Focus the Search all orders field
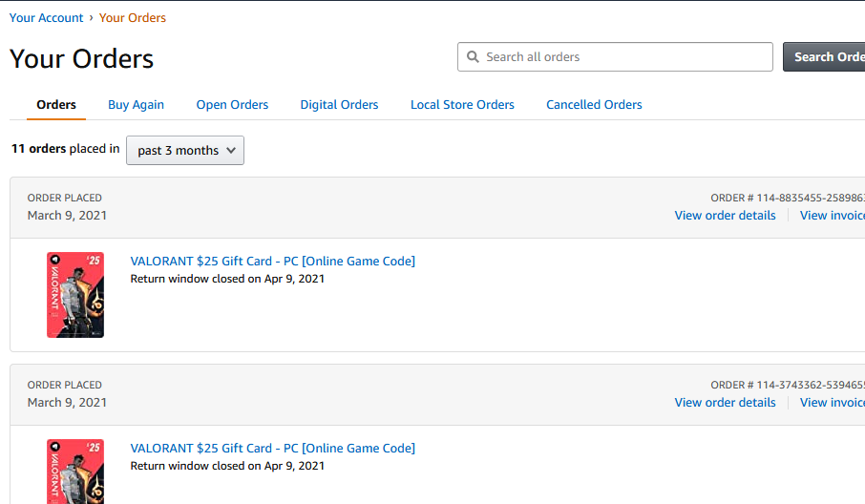The height and width of the screenshot is (504, 865). pyautogui.click(x=615, y=57)
